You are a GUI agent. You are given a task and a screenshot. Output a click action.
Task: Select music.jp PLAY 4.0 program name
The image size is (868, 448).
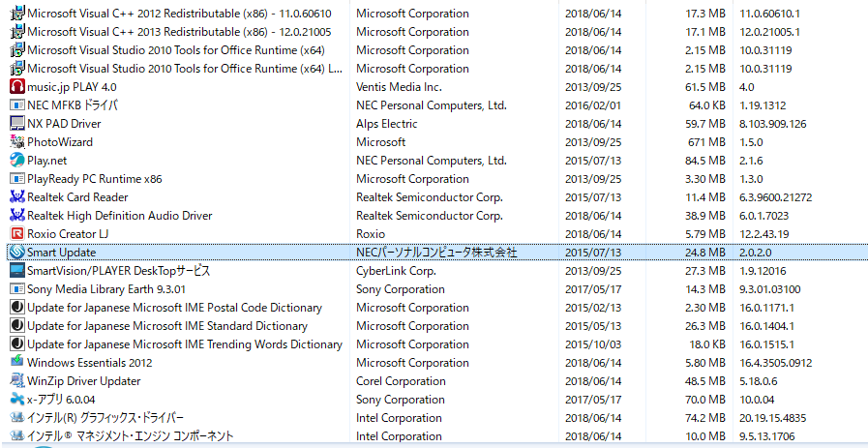click(x=72, y=87)
